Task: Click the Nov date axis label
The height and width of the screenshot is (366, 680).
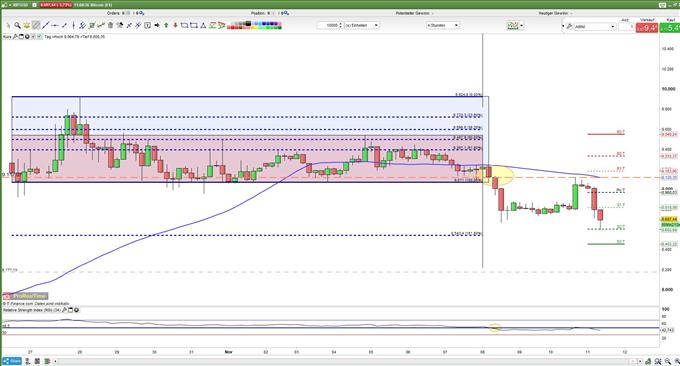Action: coord(229,352)
